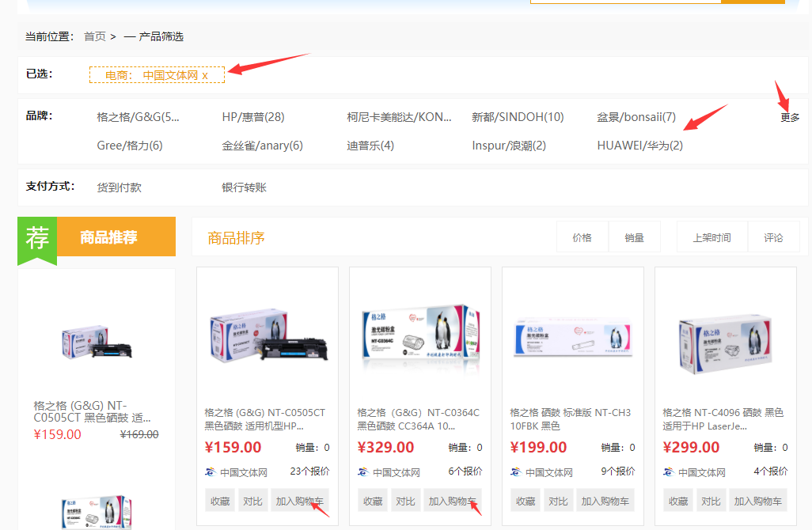Add ¥199.00 product to cart

(x=605, y=501)
